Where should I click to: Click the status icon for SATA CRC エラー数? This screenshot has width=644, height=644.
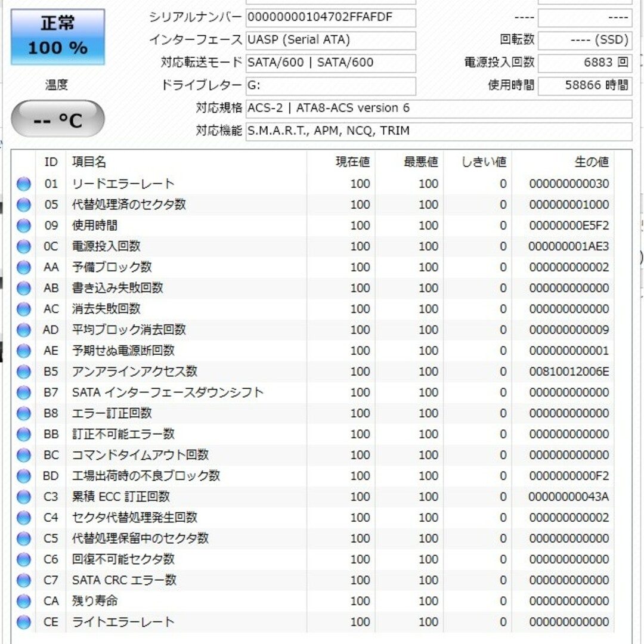(x=23, y=580)
